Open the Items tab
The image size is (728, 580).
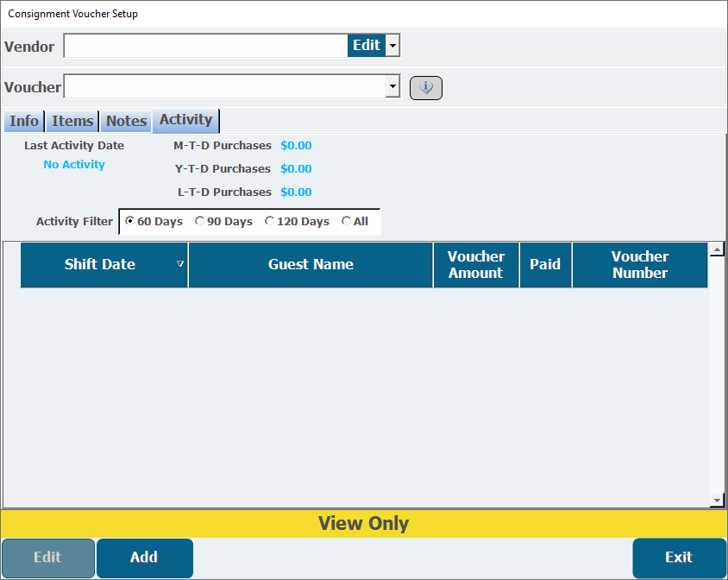pyautogui.click(x=72, y=121)
